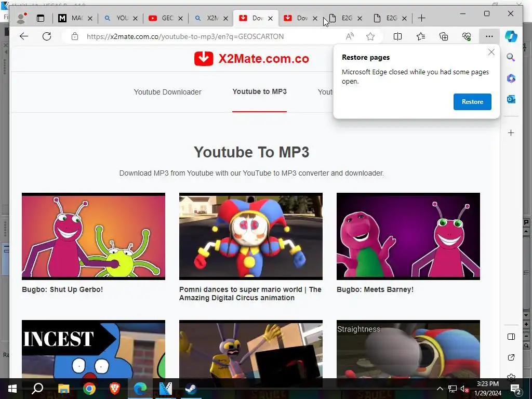The width and height of the screenshot is (532, 399).
Task: Open the Favorites list icon
Action: pyautogui.click(x=421, y=36)
